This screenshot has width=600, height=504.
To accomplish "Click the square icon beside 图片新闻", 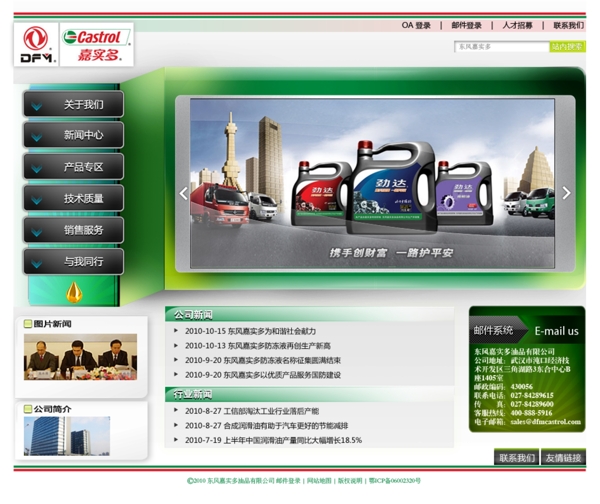I will 28,324.
